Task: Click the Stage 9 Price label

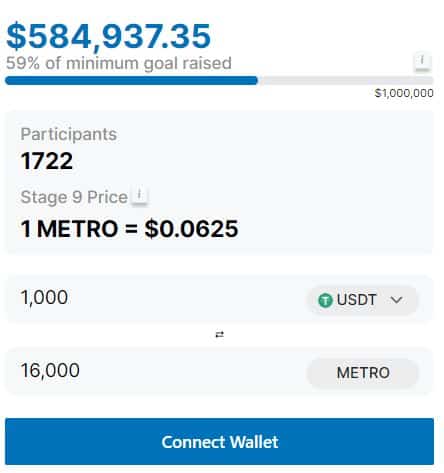Action: pos(74,197)
